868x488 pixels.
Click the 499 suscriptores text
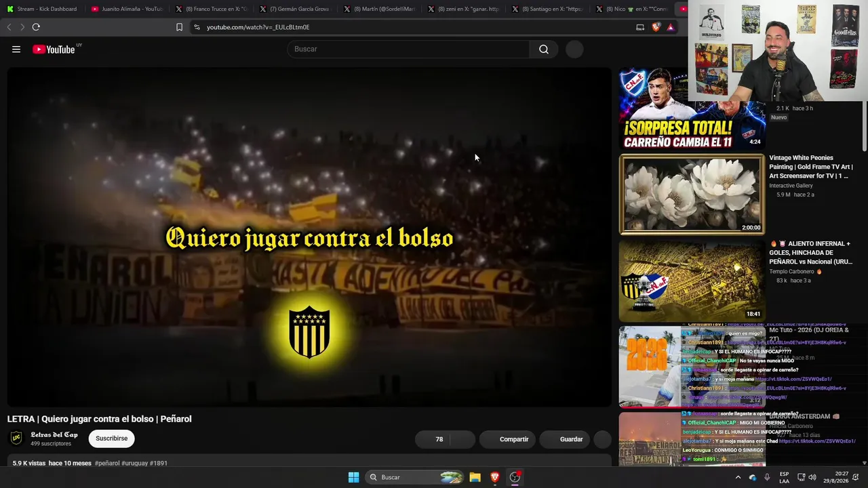[x=51, y=444]
